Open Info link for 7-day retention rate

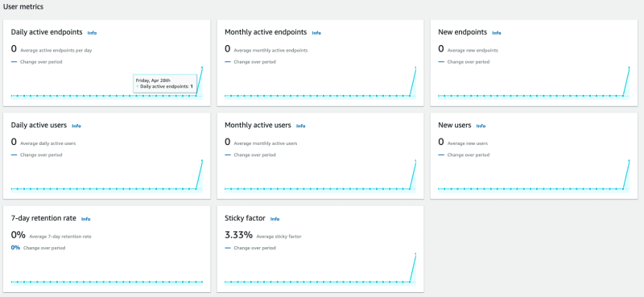pos(85,220)
